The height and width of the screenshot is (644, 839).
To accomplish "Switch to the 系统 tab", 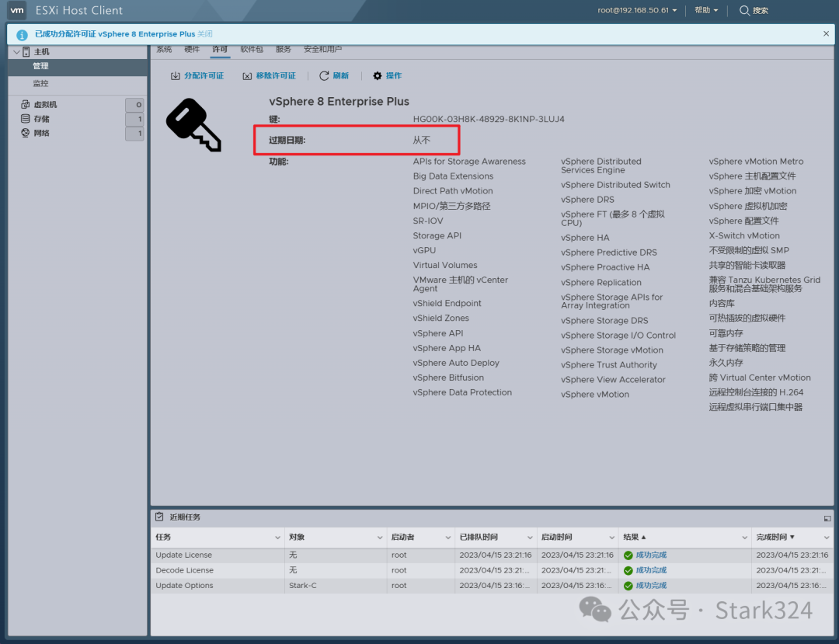I will 164,49.
